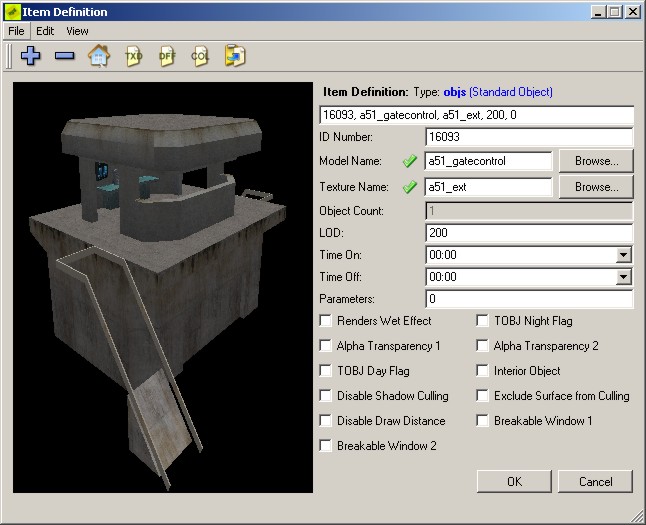
Task: Click the blue minus remove icon
Action: (64, 56)
